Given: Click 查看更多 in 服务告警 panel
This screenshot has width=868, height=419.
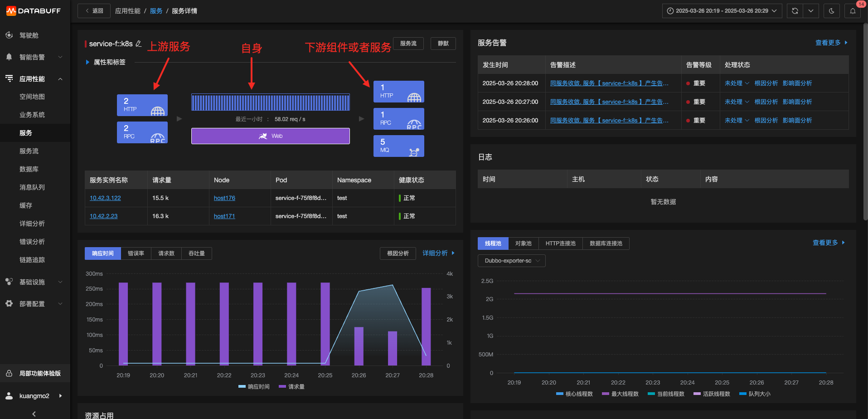Looking at the screenshot, I should click(x=831, y=43).
